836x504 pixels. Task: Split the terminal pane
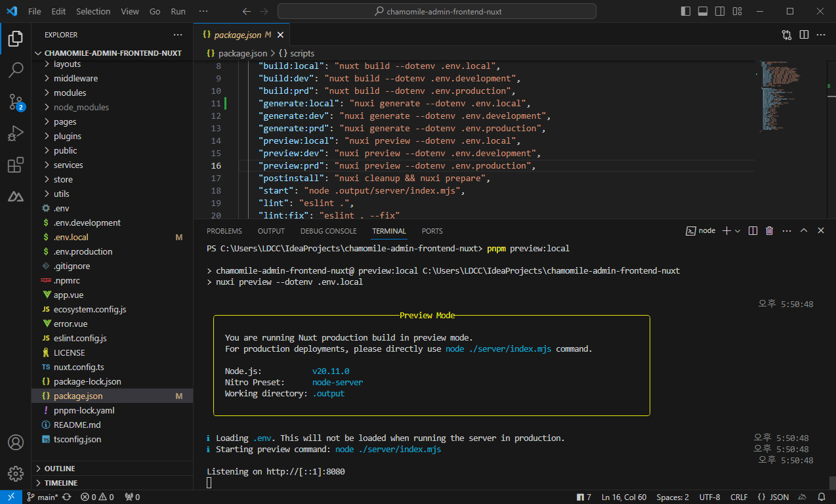pos(753,230)
